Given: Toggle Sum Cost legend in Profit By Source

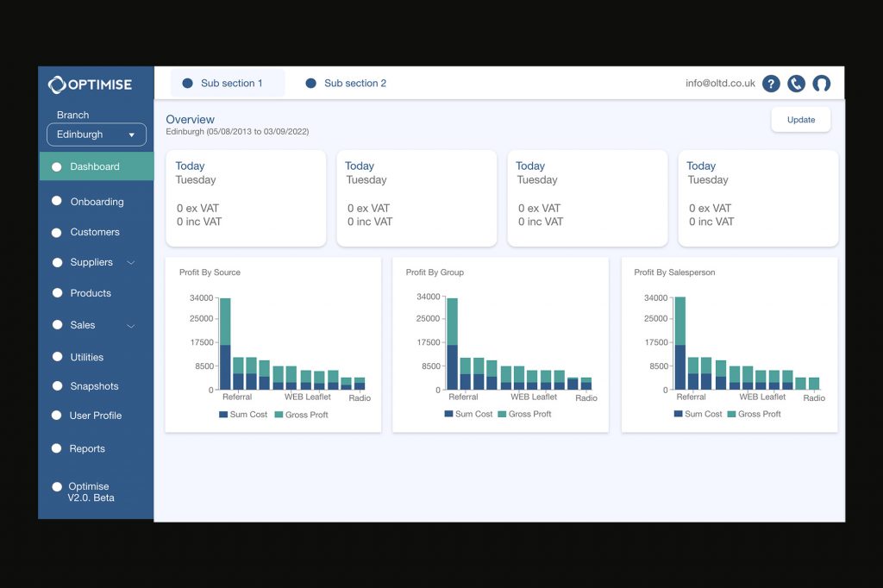Looking at the screenshot, I should [x=243, y=415].
